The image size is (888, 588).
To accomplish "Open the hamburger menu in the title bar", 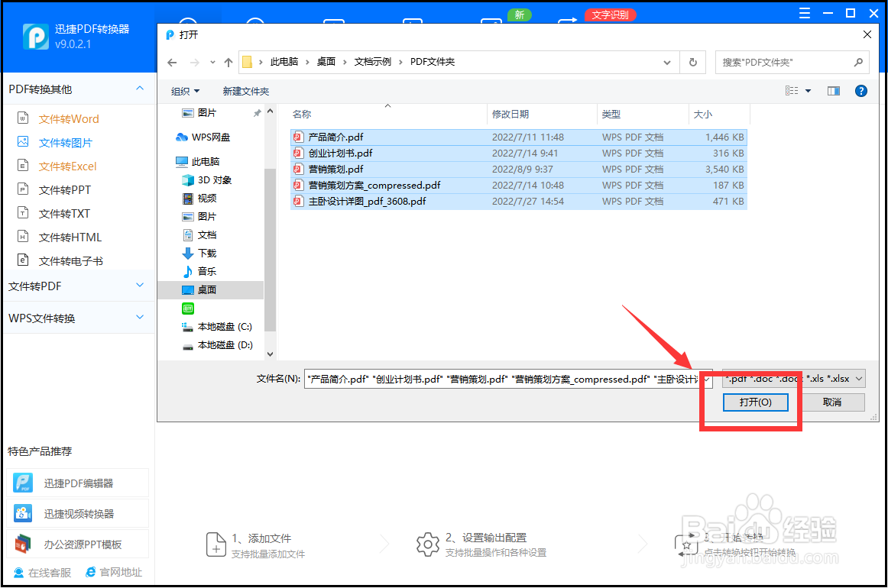I will tap(804, 13).
